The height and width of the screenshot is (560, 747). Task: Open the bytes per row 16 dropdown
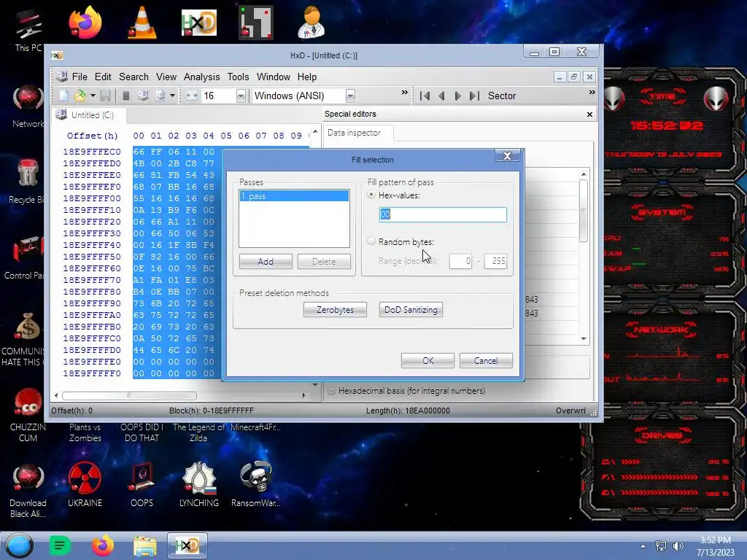241,96
